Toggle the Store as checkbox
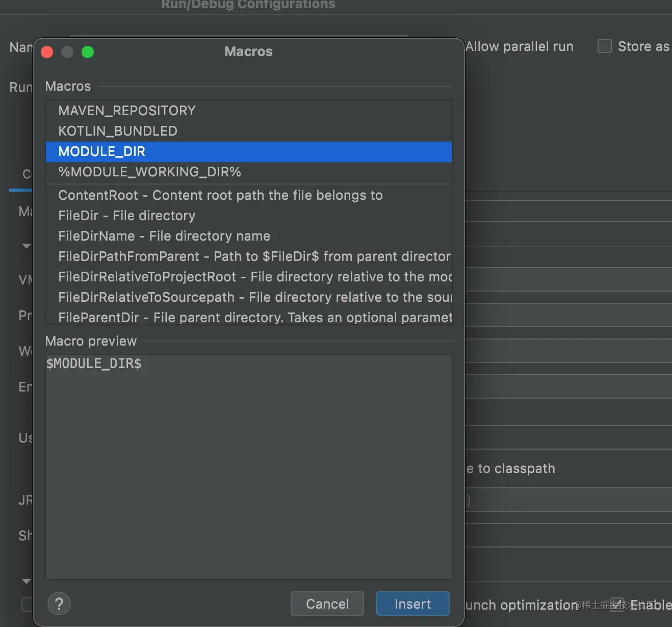 click(605, 46)
